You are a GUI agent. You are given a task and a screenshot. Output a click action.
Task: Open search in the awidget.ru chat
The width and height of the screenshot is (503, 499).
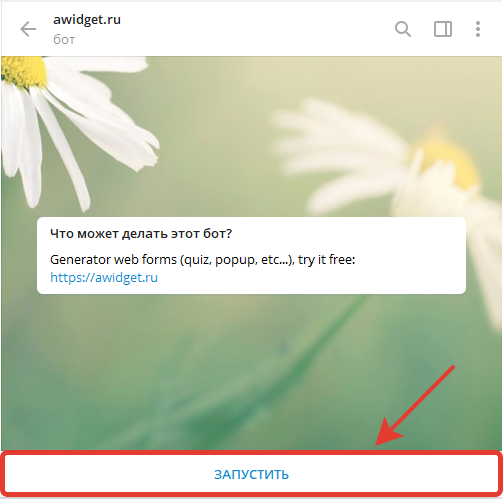coord(403,29)
